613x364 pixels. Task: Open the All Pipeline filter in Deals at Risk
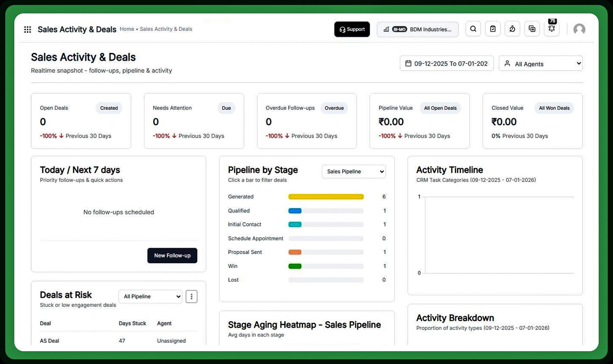point(150,296)
